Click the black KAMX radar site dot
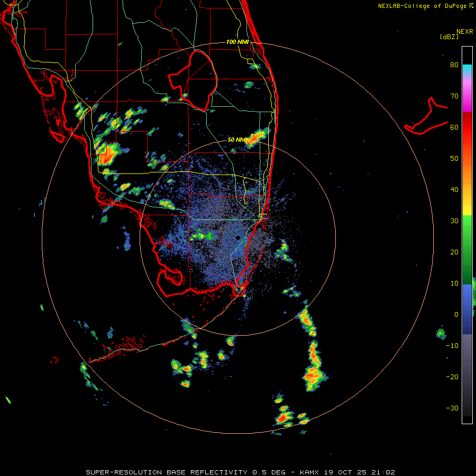 (x=238, y=237)
